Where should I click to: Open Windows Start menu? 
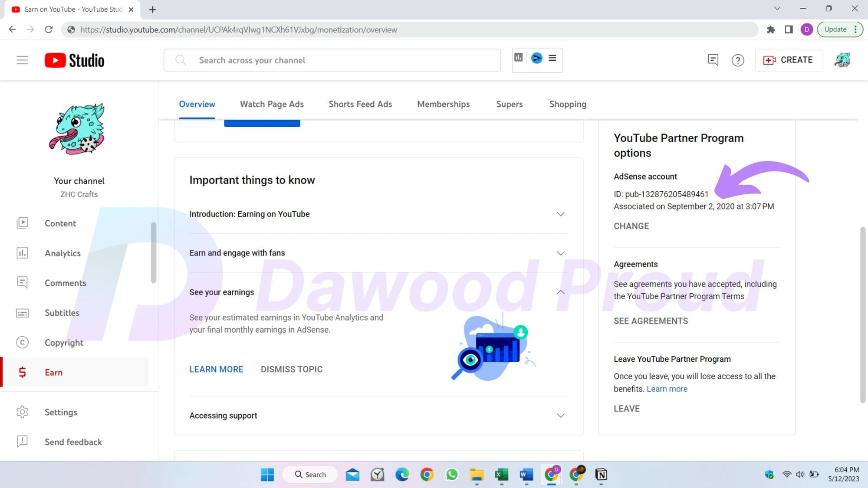coord(267,475)
